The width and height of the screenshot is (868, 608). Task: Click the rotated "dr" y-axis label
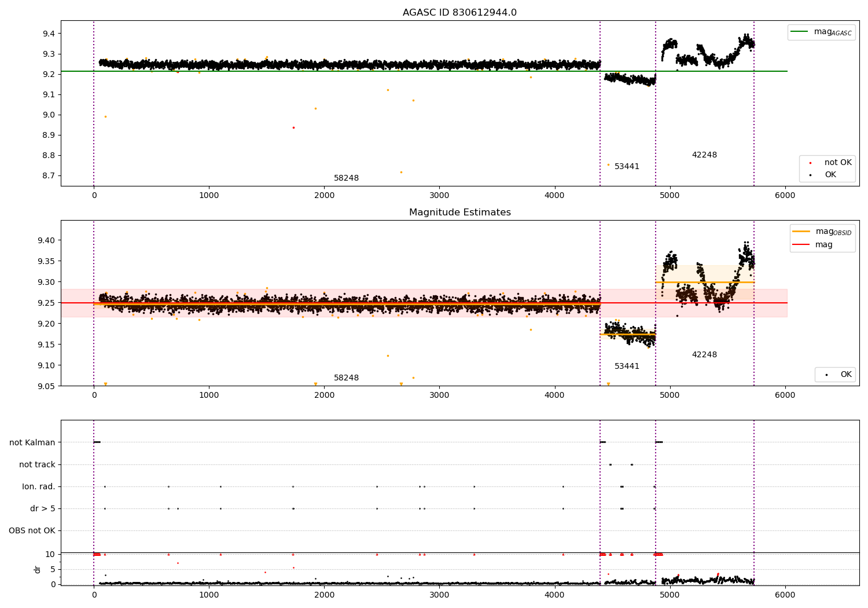click(38, 569)
